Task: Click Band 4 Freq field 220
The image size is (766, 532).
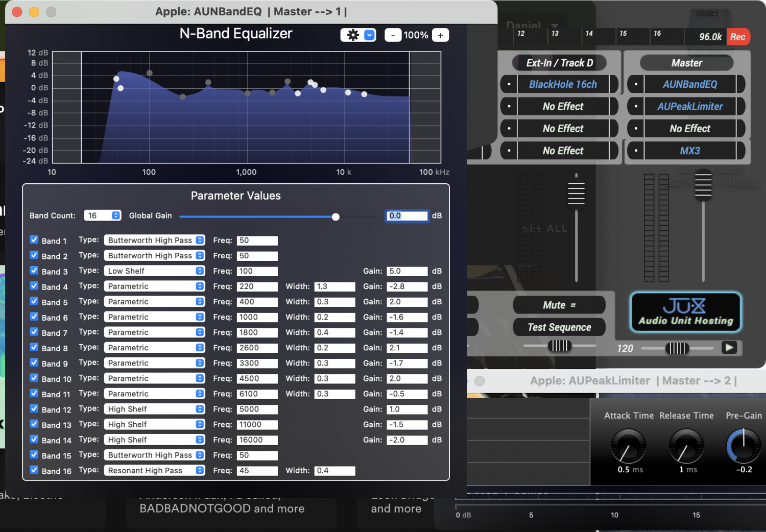Action: 257,286
